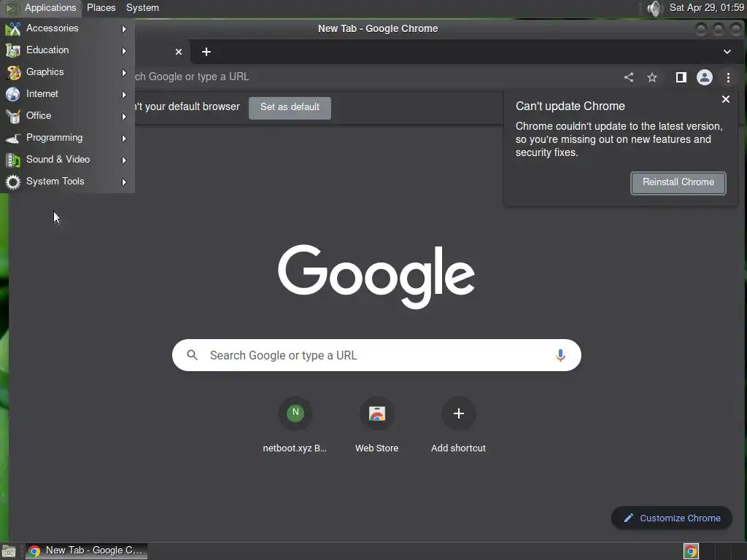This screenshot has height=560, width=747.
Task: Click the show desktop icon in the taskbar
Action: point(9,551)
